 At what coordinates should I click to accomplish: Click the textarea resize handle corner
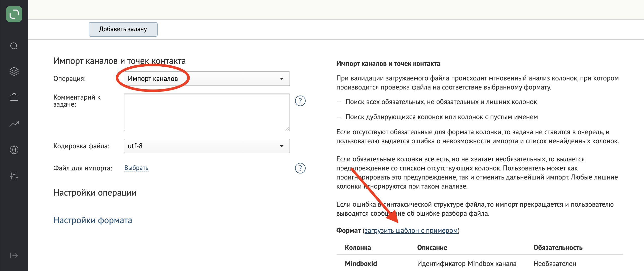287,128
